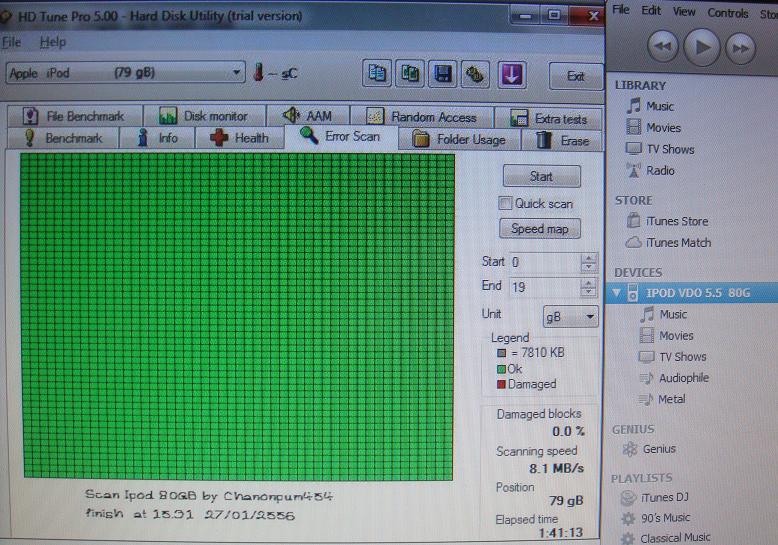Open iTunes View menu
Image resolution: width=778 pixels, height=545 pixels.
tap(684, 11)
